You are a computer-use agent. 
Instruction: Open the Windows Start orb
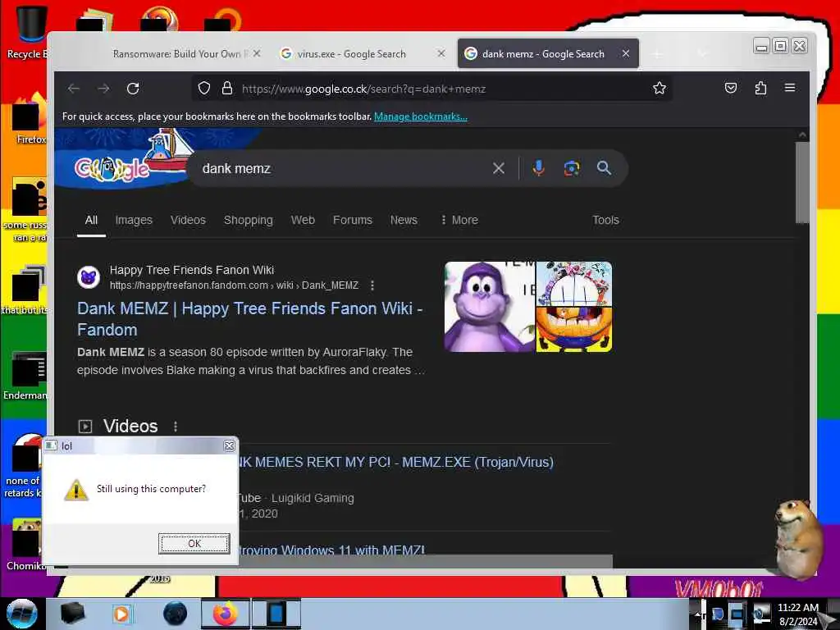21,614
